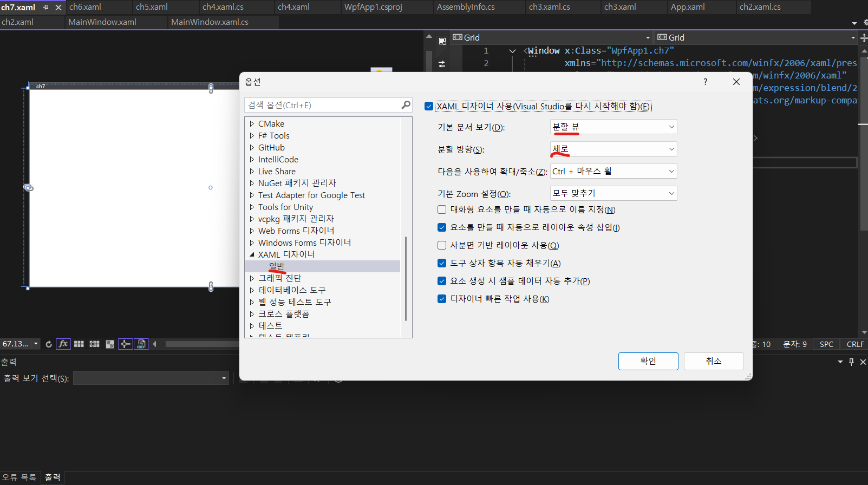Uncheck the 'XAML 디자이너 사용' checkbox
The height and width of the screenshot is (485, 868).
(x=429, y=106)
